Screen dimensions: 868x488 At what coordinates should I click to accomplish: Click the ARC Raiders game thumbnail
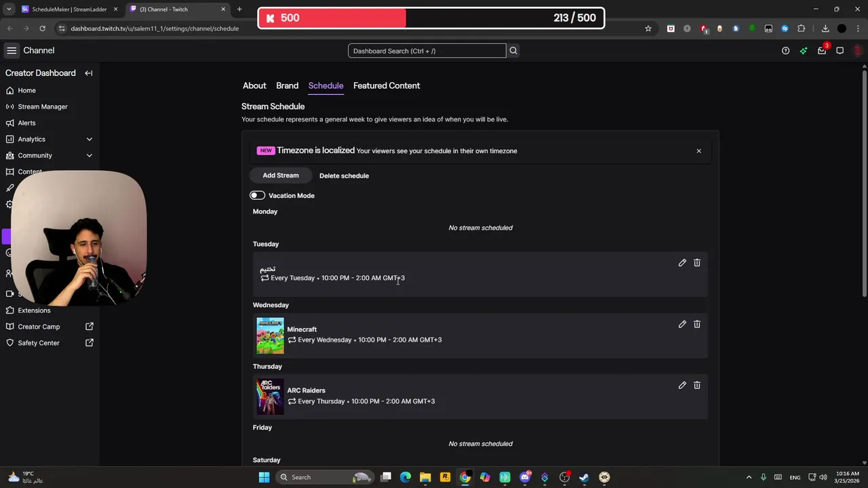pos(270,396)
